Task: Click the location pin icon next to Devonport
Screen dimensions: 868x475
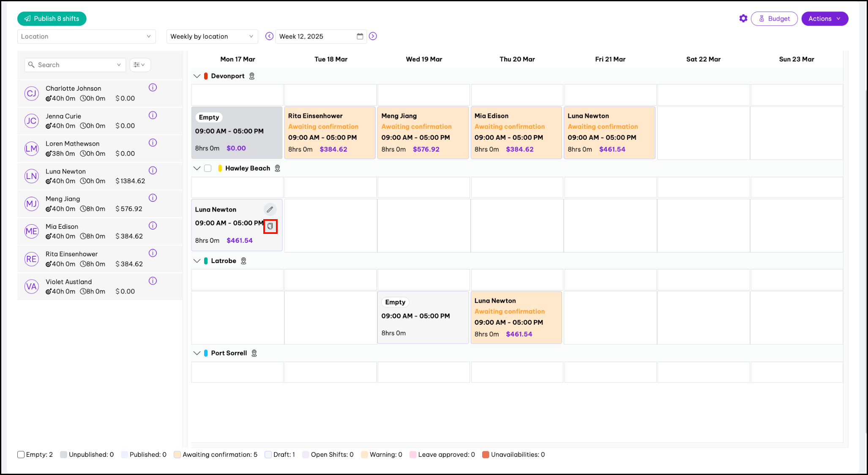Action: (x=252, y=76)
